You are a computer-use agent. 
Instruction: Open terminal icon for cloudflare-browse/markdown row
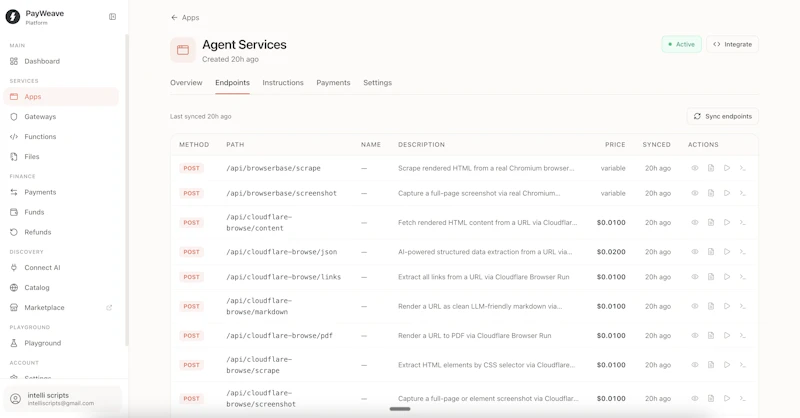coord(742,306)
